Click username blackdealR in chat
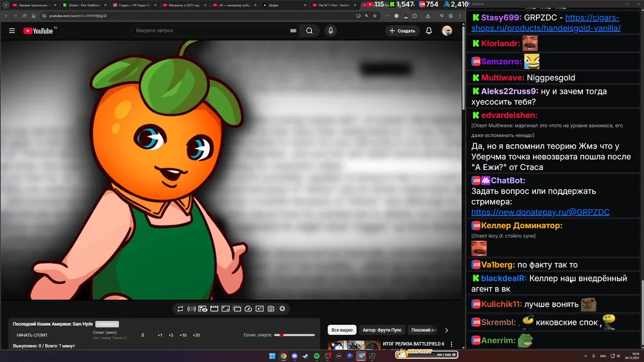Screen dimensions: 644x362 click(x=504, y=278)
